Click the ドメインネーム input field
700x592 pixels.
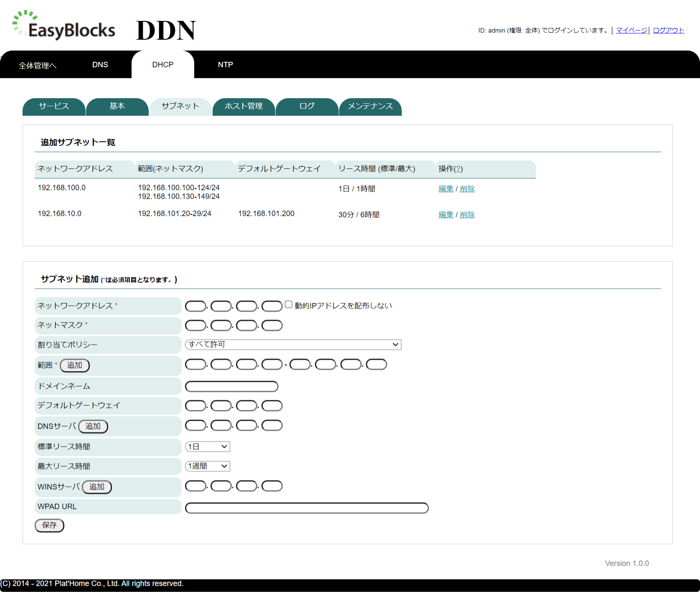(x=232, y=386)
